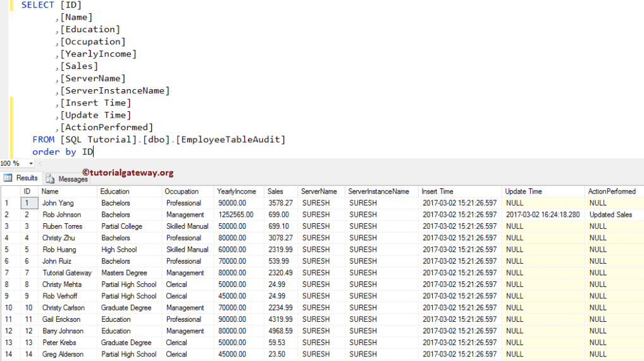Click the Messages tab icon
Viewport: 644px width, 361px height.
click(50, 179)
